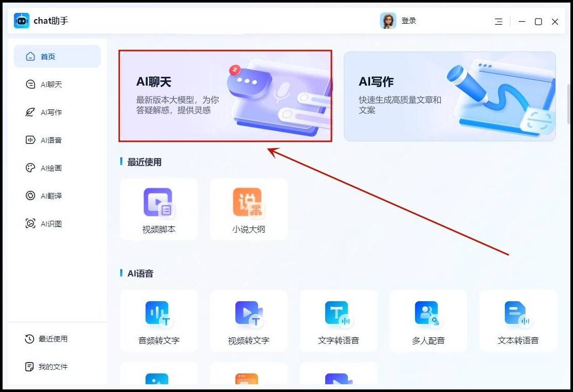Click the user avatar icon
Image resolution: width=573 pixels, height=392 pixels.
click(388, 21)
